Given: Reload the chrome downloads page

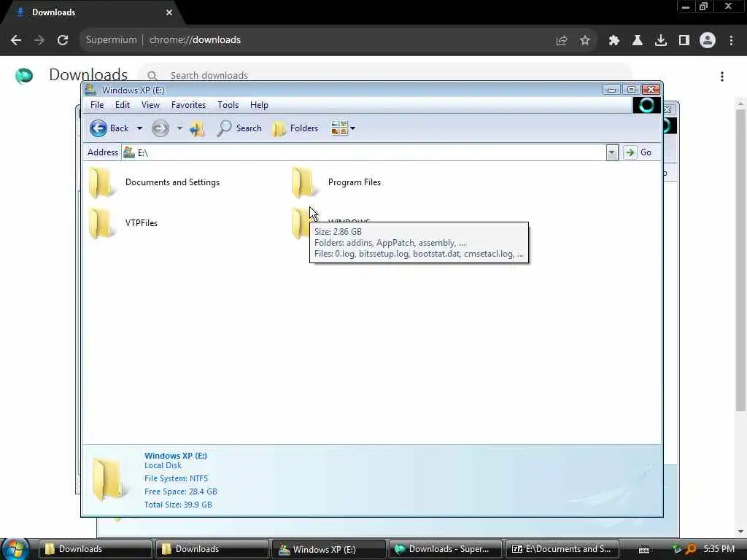Looking at the screenshot, I should tap(63, 40).
